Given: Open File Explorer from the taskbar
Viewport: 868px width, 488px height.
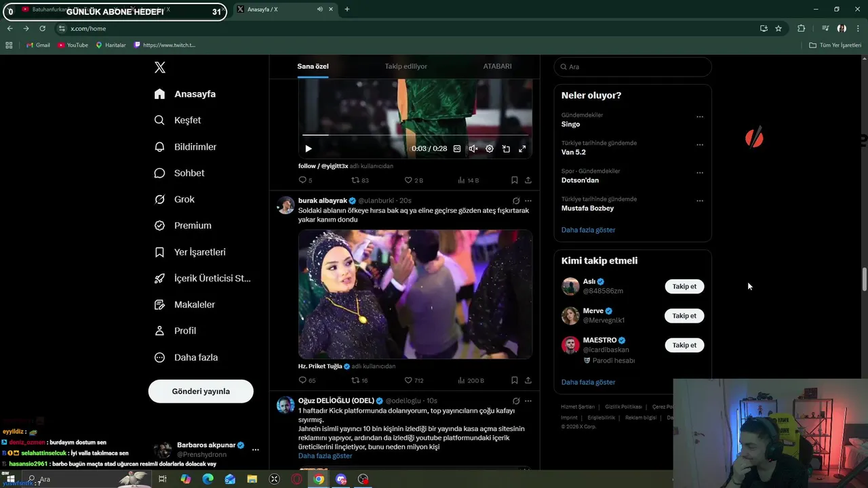Looking at the screenshot, I should pyautogui.click(x=252, y=479).
